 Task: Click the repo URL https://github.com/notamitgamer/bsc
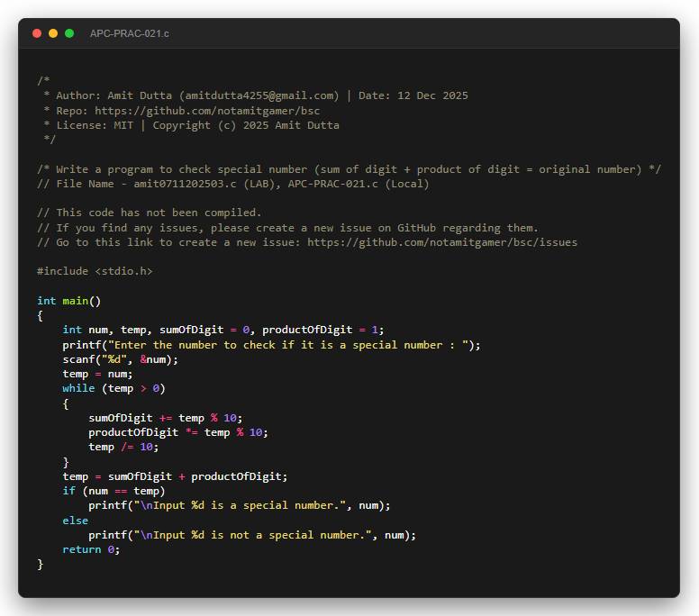(x=207, y=111)
